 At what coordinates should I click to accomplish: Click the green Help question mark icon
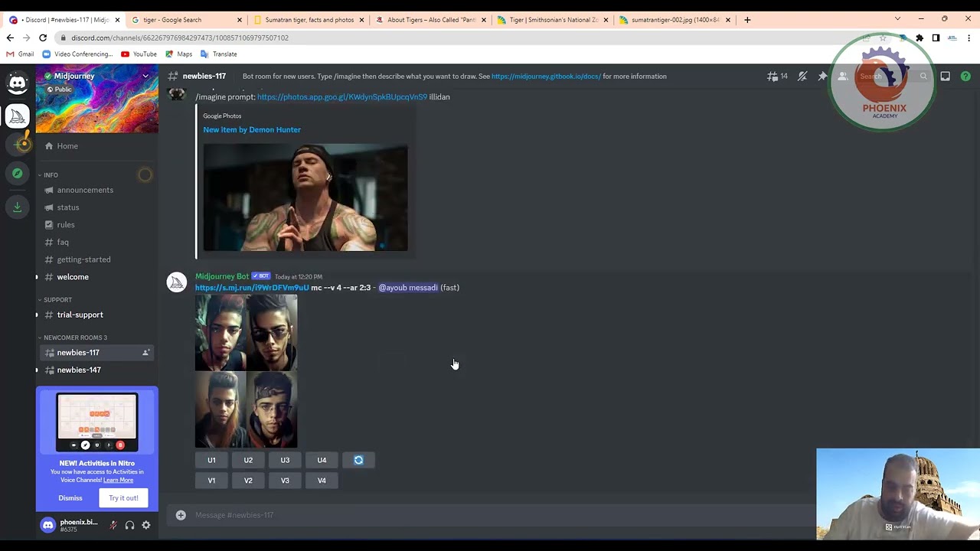click(965, 77)
